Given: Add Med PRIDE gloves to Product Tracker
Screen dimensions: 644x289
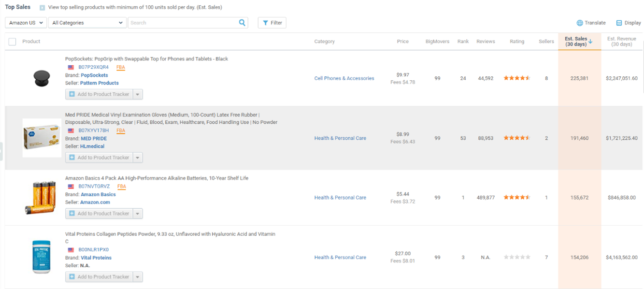Looking at the screenshot, I should pyautogui.click(x=99, y=158).
